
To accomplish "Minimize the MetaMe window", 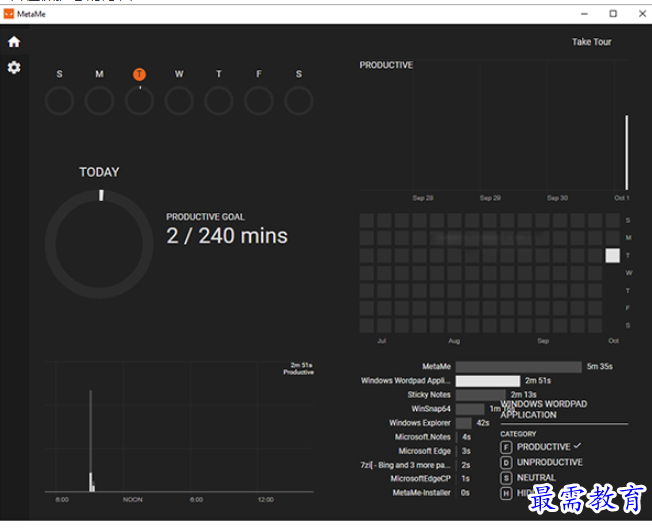I will (x=584, y=14).
